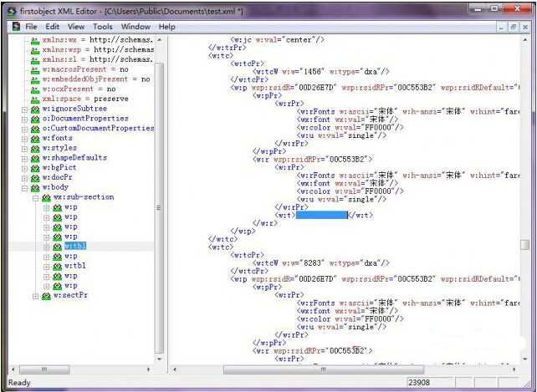Click the wx:sub-section element icon
Viewport: 537px width, 392px height.
coord(46,197)
